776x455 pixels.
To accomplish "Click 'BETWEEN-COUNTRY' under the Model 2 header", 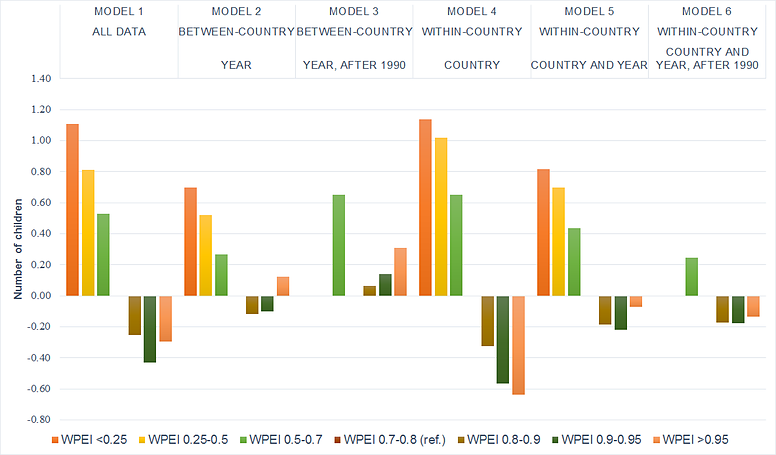I will (x=237, y=32).
